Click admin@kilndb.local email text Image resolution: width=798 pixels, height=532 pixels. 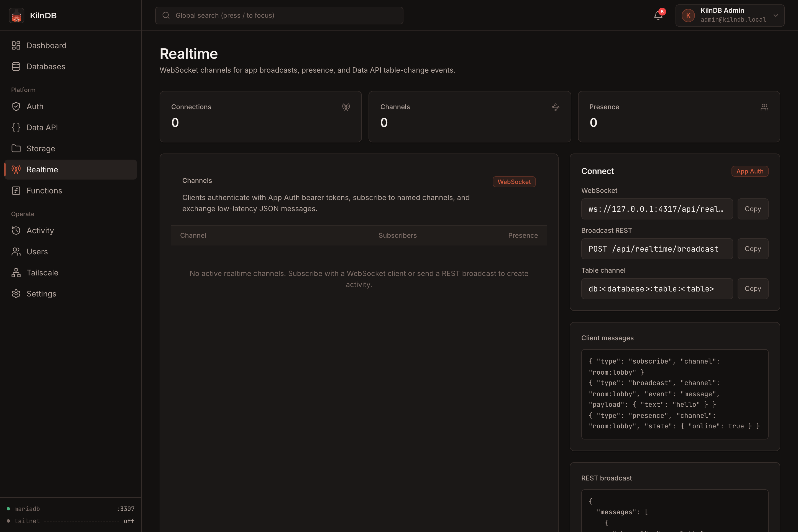pyautogui.click(x=733, y=20)
